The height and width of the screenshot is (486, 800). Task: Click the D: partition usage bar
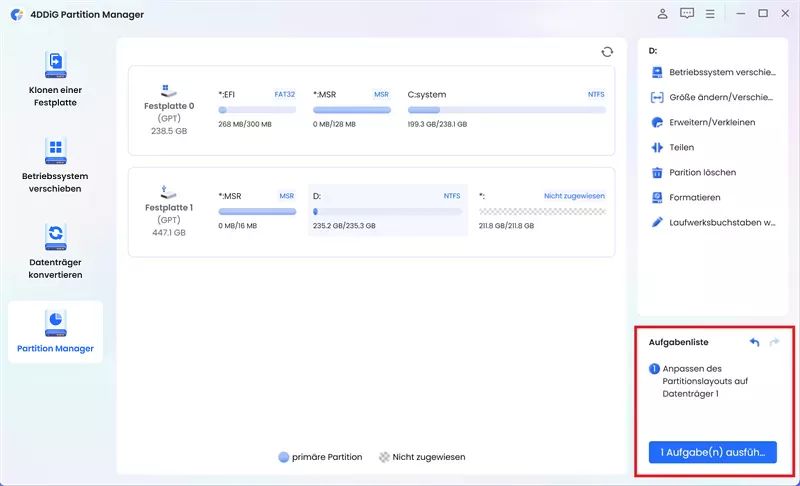pyautogui.click(x=387, y=211)
